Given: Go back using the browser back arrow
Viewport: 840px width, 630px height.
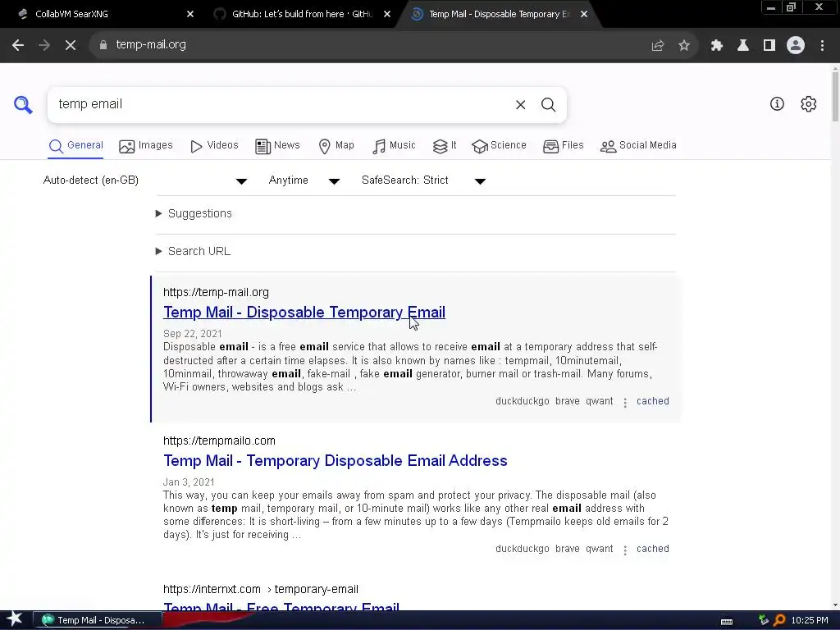Looking at the screenshot, I should point(18,45).
